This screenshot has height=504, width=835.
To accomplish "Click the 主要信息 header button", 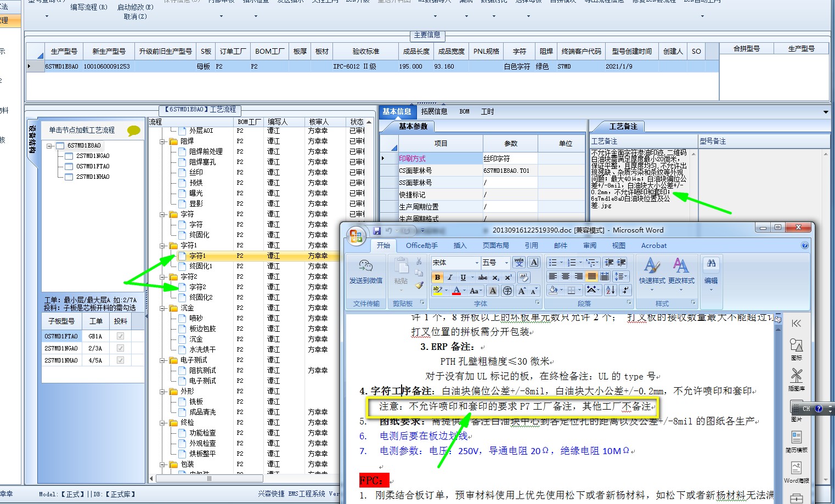I will click(427, 35).
